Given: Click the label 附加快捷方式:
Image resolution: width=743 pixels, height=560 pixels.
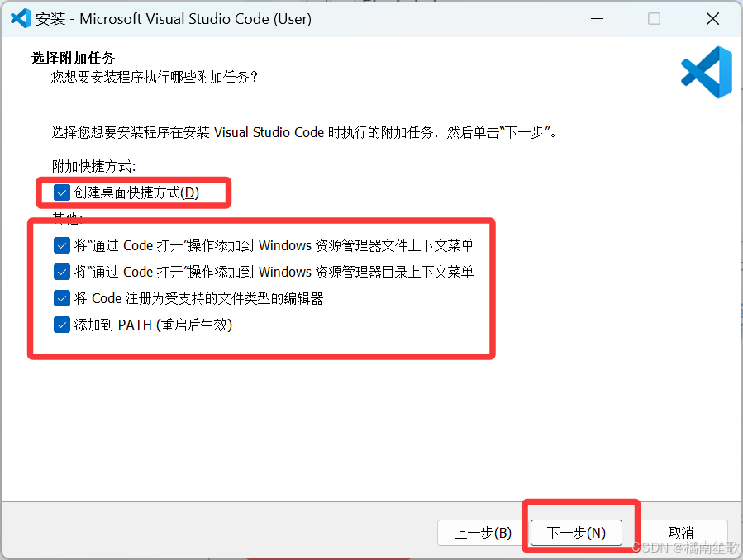Looking at the screenshot, I should pos(94,166).
